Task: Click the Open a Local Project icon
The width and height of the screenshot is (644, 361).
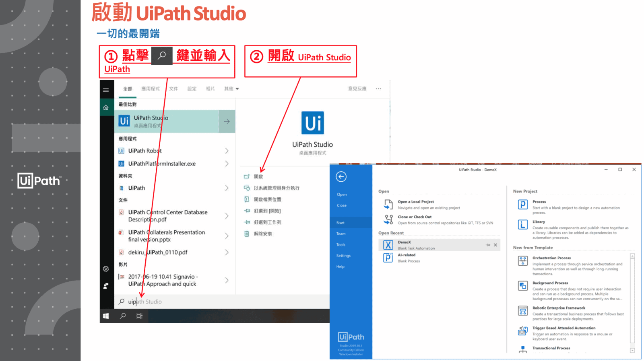Action: (388, 205)
